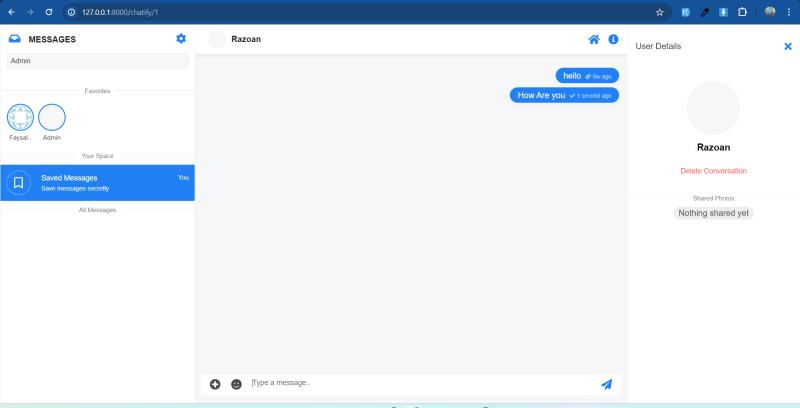Open the browser Extensions puzzle icon

point(742,12)
